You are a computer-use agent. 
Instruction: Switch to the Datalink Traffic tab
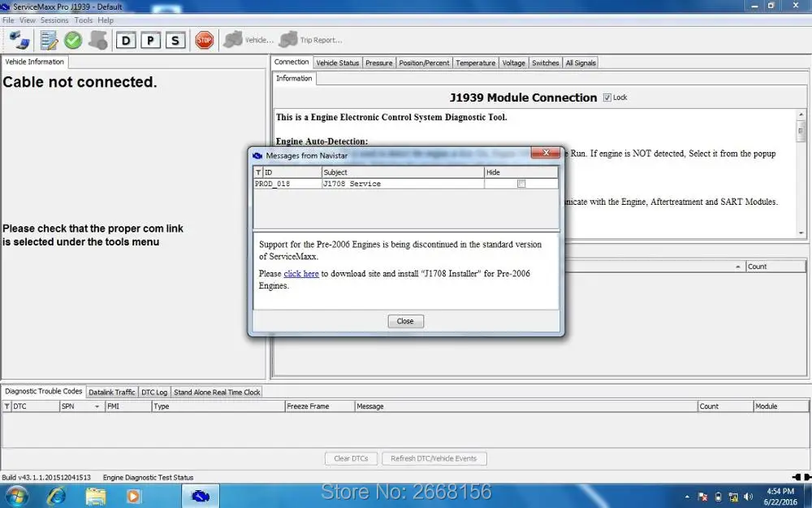112,392
